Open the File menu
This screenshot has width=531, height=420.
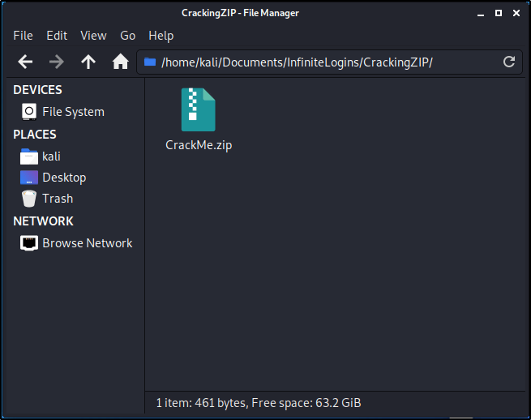click(23, 36)
